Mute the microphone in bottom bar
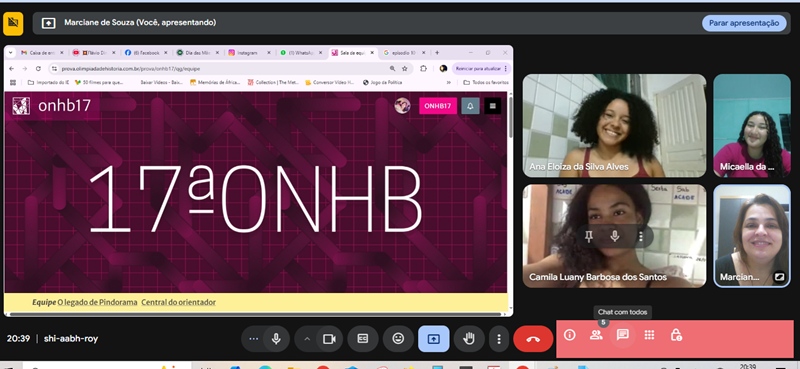 pos(276,339)
